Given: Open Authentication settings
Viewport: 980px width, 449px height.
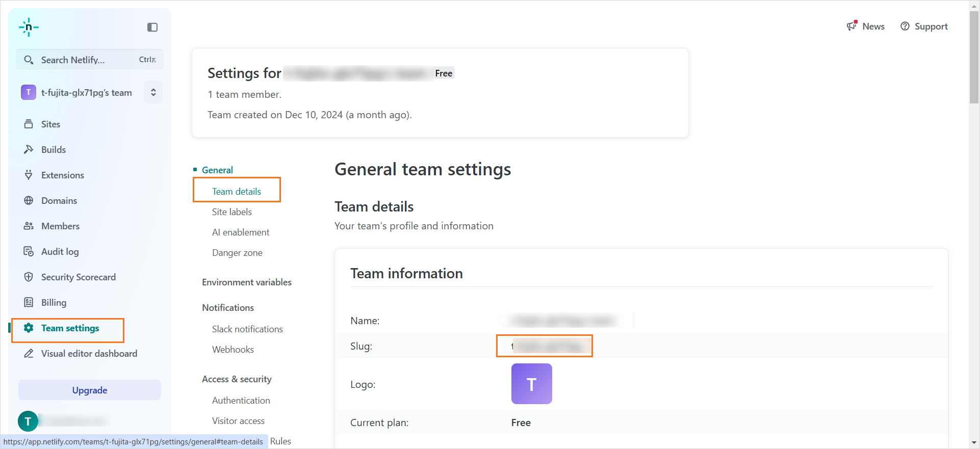Looking at the screenshot, I should point(241,400).
